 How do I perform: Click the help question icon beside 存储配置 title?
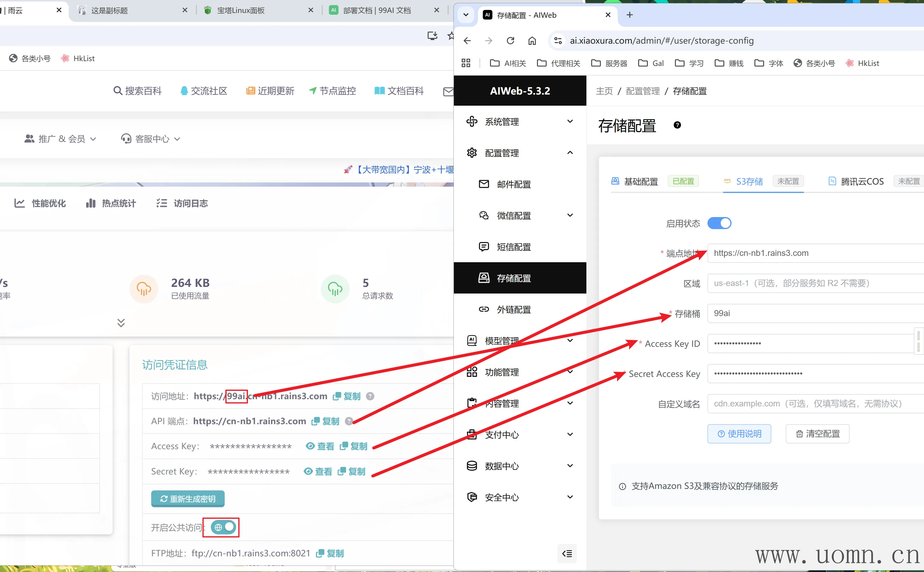click(x=677, y=125)
